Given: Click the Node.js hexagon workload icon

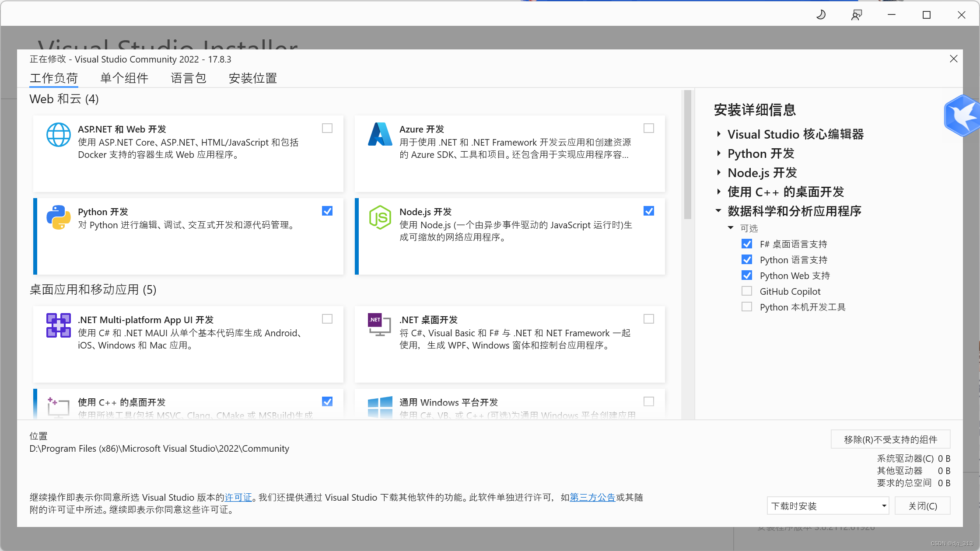Looking at the screenshot, I should point(380,217).
